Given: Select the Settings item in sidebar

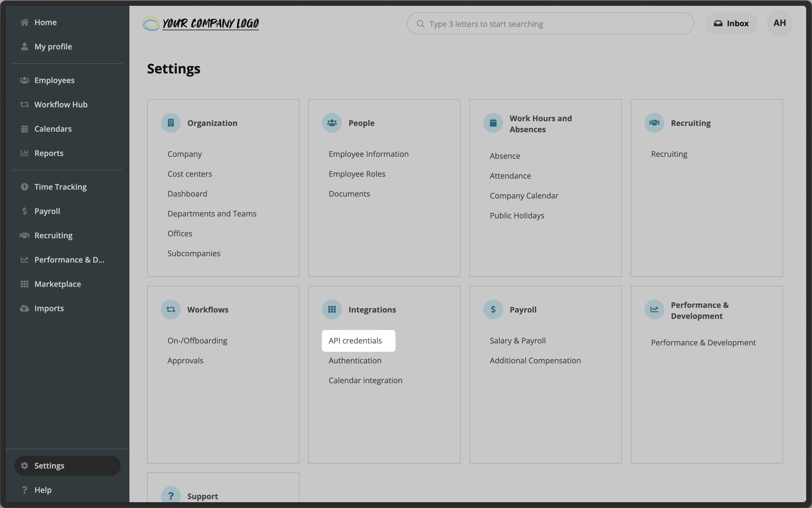Looking at the screenshot, I should tap(67, 466).
